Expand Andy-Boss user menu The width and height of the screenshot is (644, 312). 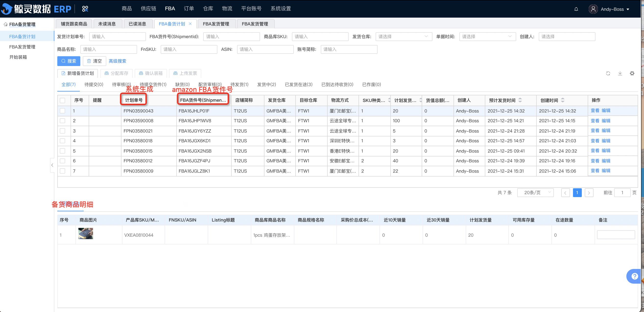615,9
